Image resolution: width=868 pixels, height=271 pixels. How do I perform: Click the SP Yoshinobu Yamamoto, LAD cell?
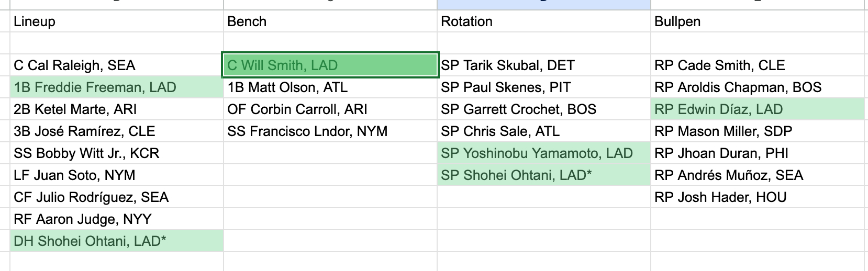click(543, 153)
